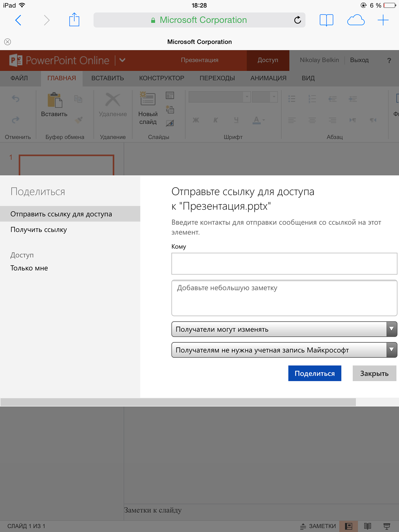Screen dimensions: 399x532
Task: Toggle italic К formatting
Action: coord(216,120)
